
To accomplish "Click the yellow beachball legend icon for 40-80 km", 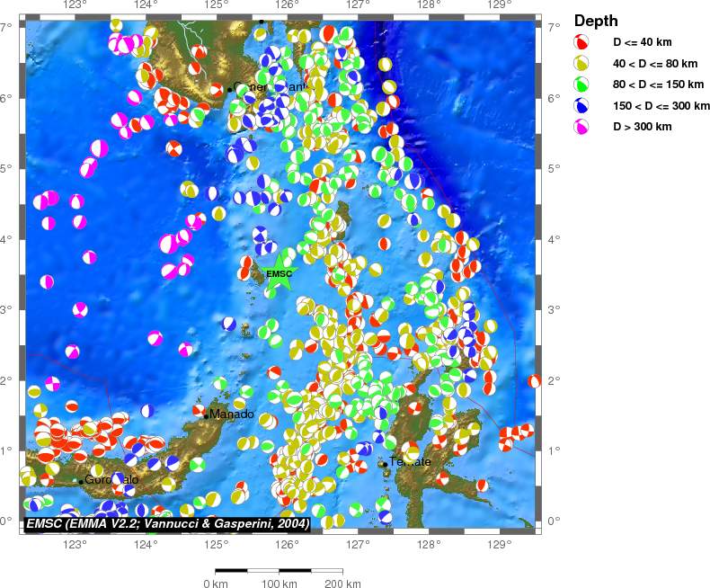I will tap(582, 63).
